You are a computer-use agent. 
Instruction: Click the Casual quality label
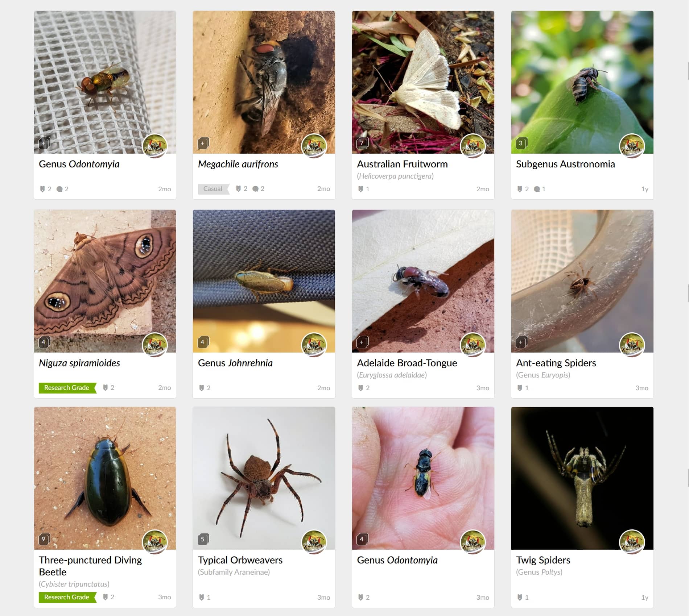pos(213,188)
